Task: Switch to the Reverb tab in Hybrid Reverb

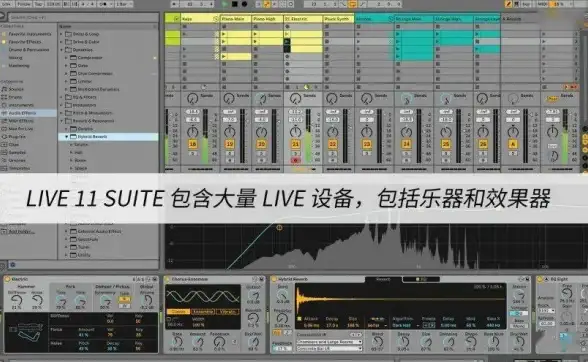Action: 383,279
